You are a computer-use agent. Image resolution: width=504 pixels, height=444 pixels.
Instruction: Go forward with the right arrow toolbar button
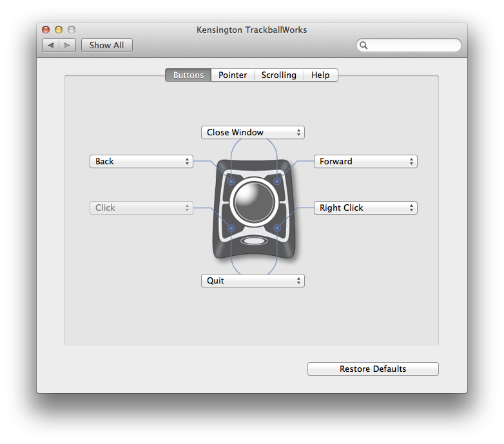tap(68, 45)
